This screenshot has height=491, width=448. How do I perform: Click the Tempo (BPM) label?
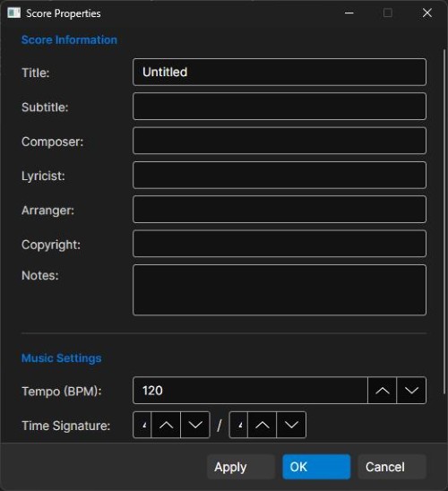[x=62, y=392]
